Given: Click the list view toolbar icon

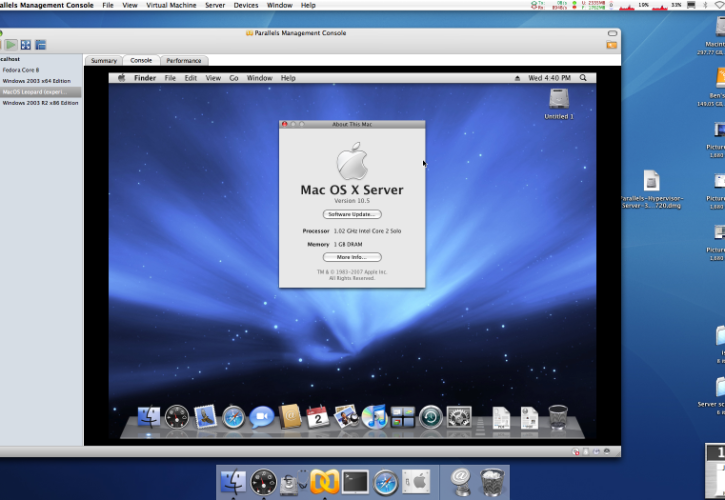Looking at the screenshot, I should click(x=41, y=45).
